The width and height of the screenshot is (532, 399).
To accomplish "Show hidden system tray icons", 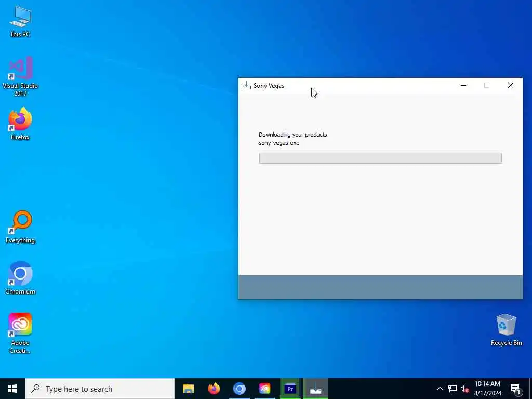I will 440,389.
